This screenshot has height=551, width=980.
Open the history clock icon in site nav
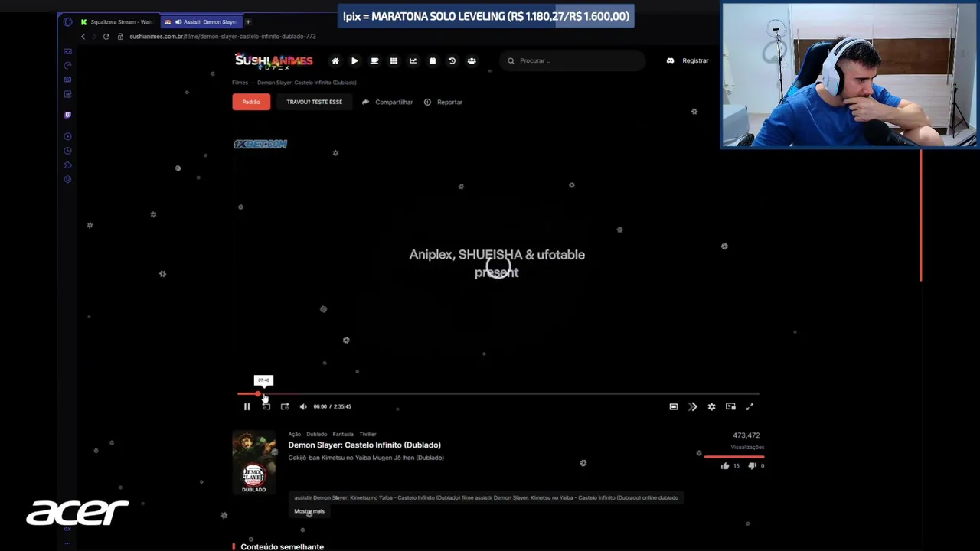tap(452, 60)
